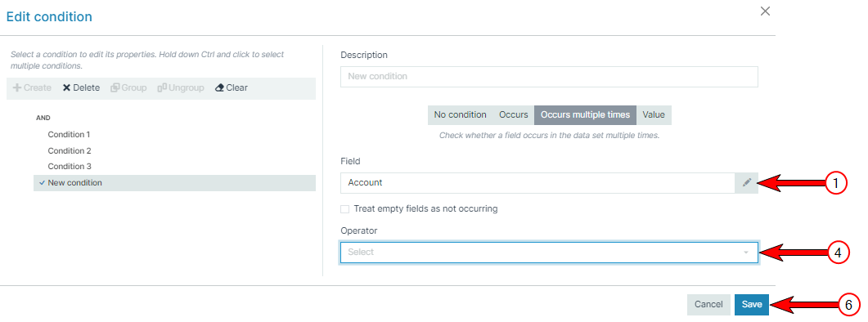Click the Ungroup toolbar button
Image resolution: width=868 pixels, height=322 pixels.
click(181, 88)
